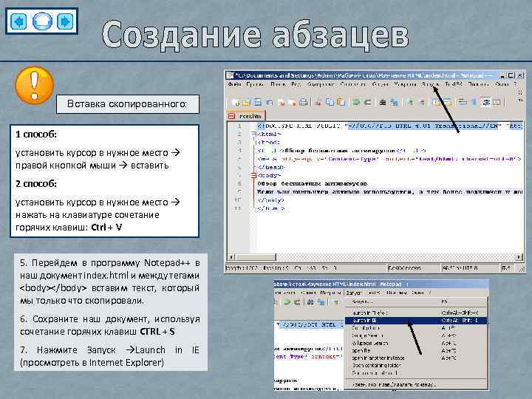Open Вид menu in upper Notepad++ window
Viewport: 532px width, 399px height.
point(296,83)
